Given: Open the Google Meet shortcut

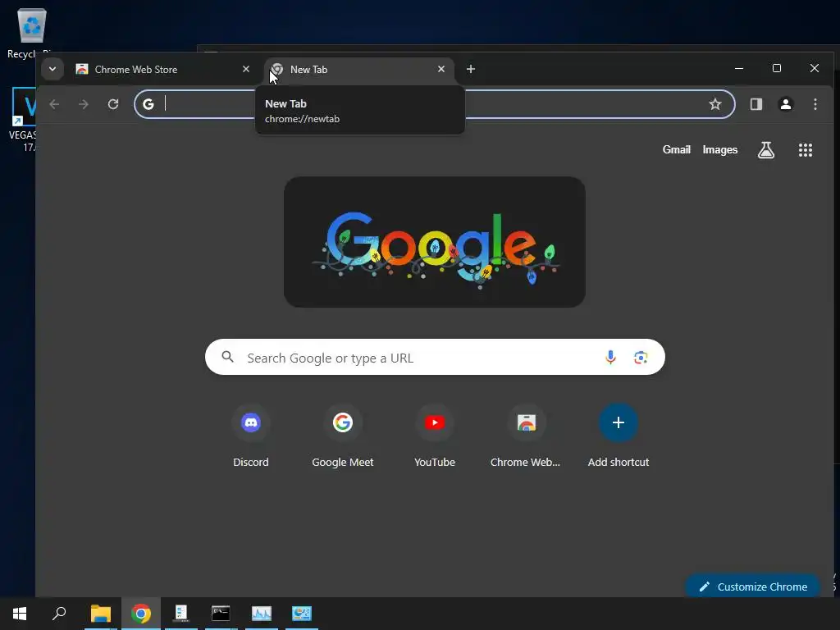Looking at the screenshot, I should [x=343, y=436].
